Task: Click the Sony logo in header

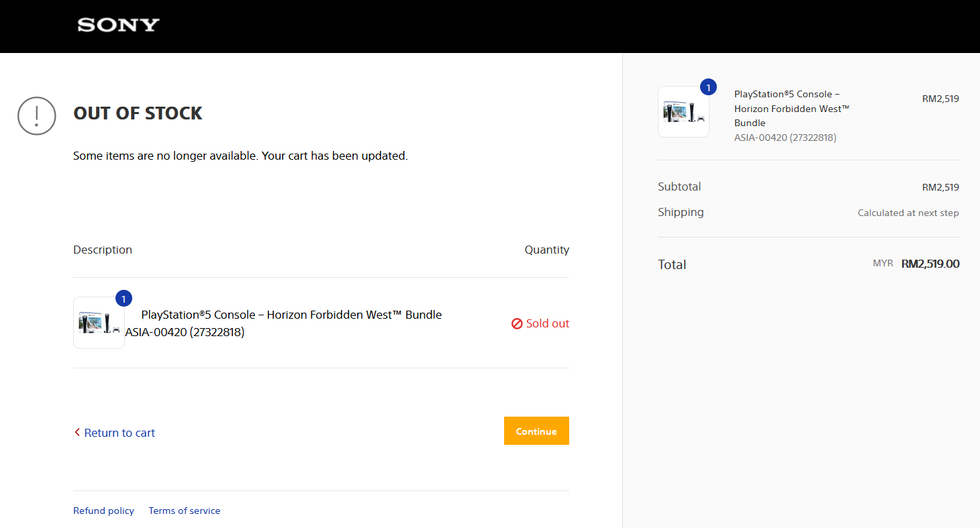Action: 118,25
